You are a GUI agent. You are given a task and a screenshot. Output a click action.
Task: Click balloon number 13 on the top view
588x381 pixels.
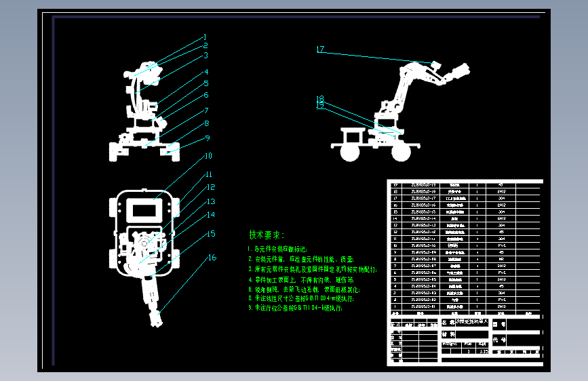click(x=211, y=202)
